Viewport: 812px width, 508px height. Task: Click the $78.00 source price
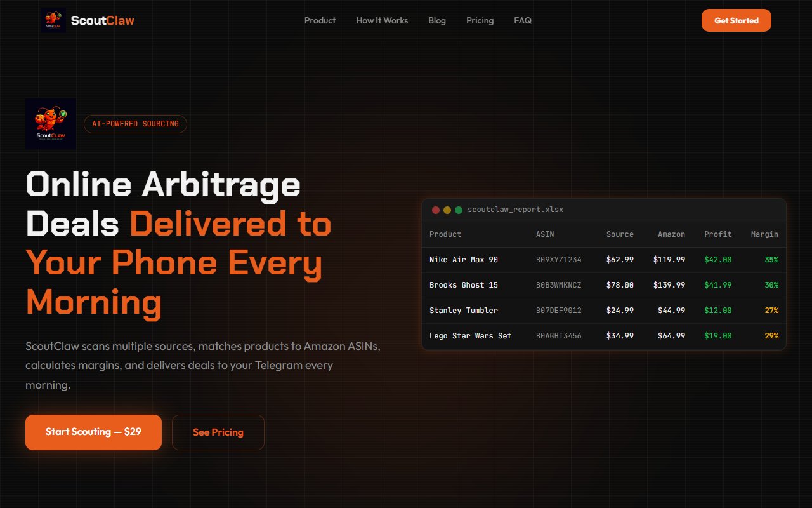620,285
